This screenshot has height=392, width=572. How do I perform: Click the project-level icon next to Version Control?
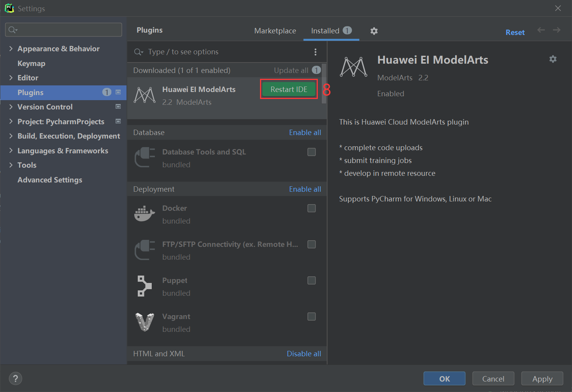click(x=118, y=106)
